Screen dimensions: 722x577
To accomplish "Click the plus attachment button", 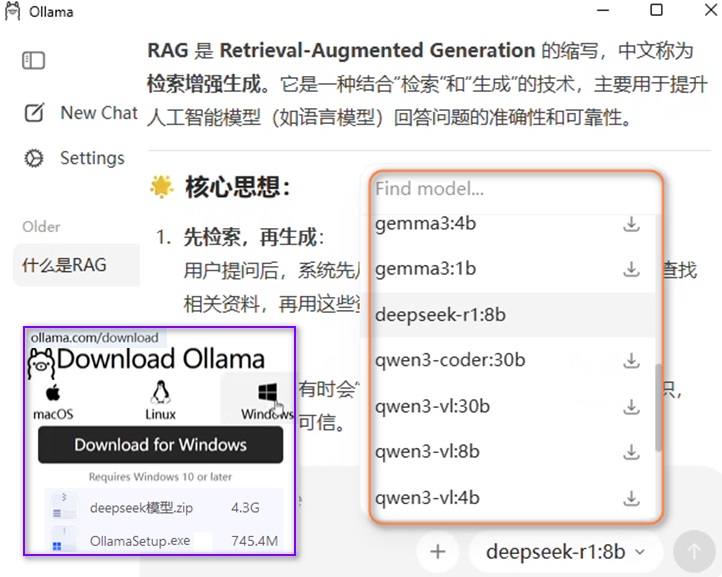I will coord(437,551).
